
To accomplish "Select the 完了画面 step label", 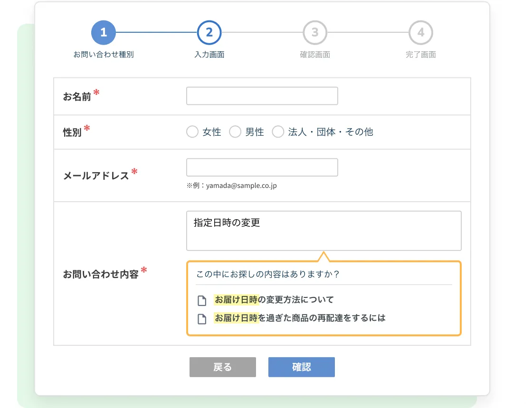I will 421,55.
